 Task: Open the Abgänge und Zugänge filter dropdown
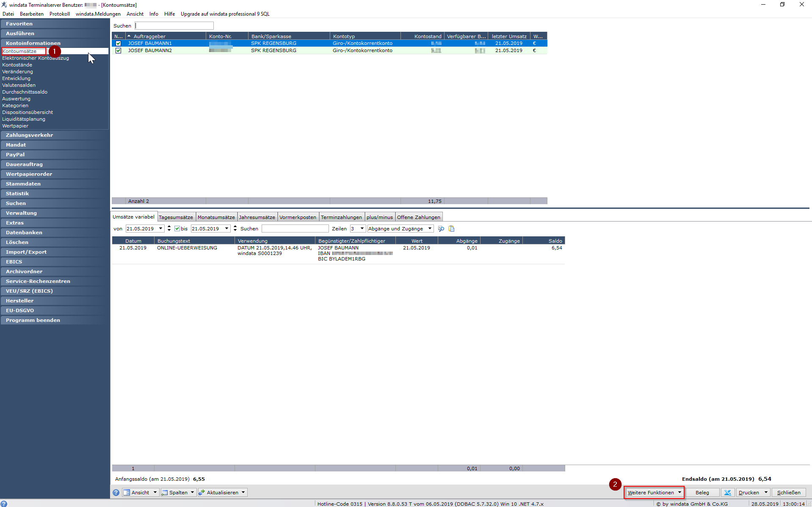pos(430,229)
